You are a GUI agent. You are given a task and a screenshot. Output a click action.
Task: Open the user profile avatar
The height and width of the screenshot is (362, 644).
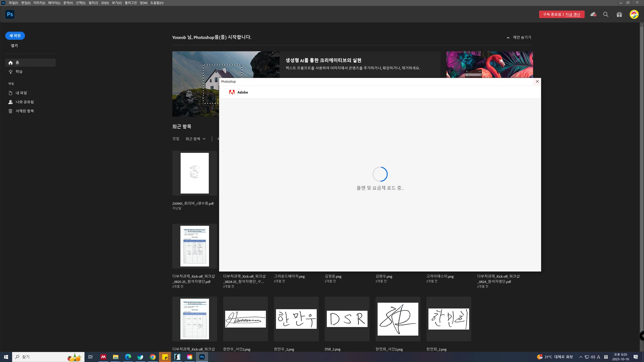pyautogui.click(x=634, y=14)
